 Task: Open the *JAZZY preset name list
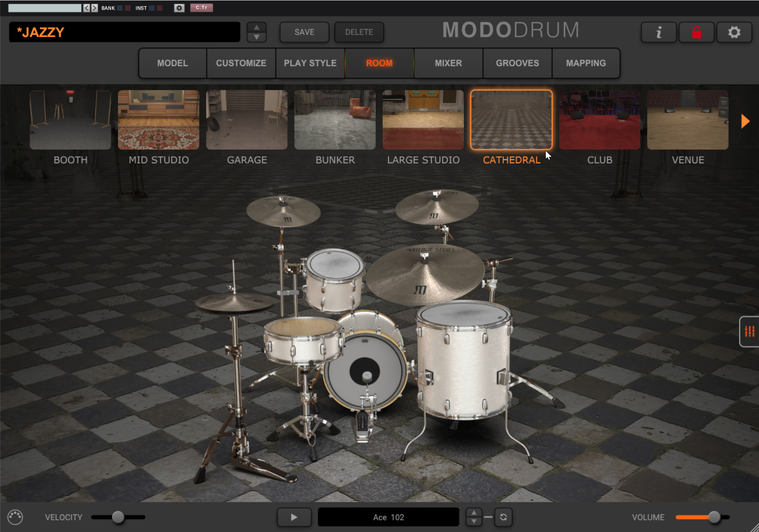pos(125,32)
